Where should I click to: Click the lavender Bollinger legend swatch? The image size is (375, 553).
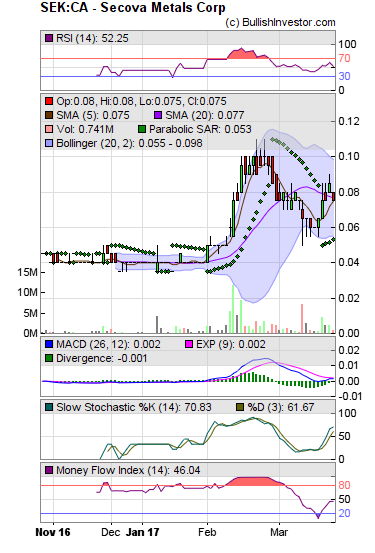click(x=49, y=144)
